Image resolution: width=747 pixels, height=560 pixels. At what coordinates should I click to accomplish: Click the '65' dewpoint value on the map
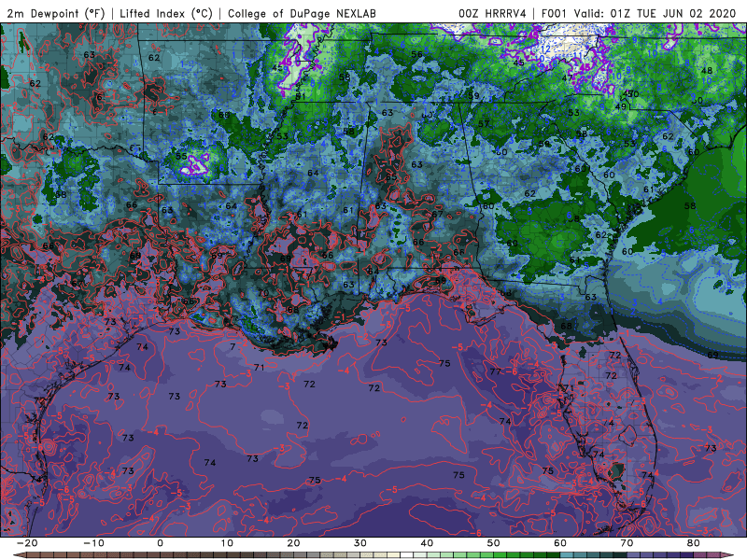(391, 177)
